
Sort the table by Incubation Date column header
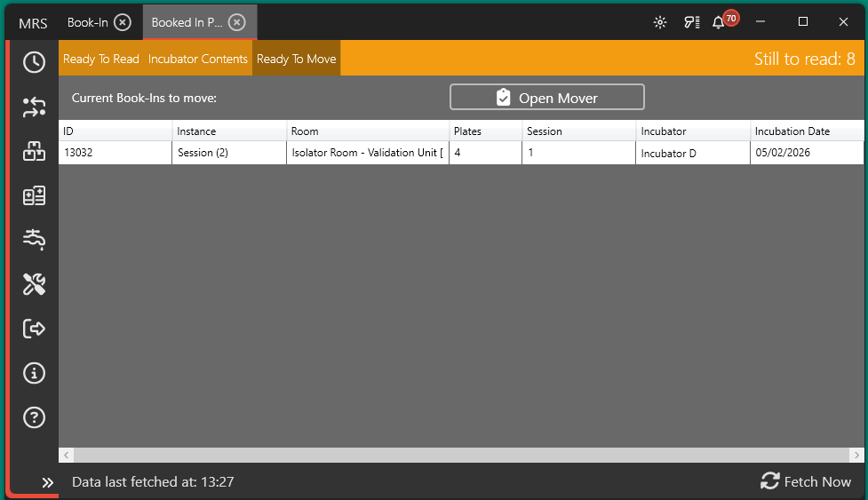point(792,131)
